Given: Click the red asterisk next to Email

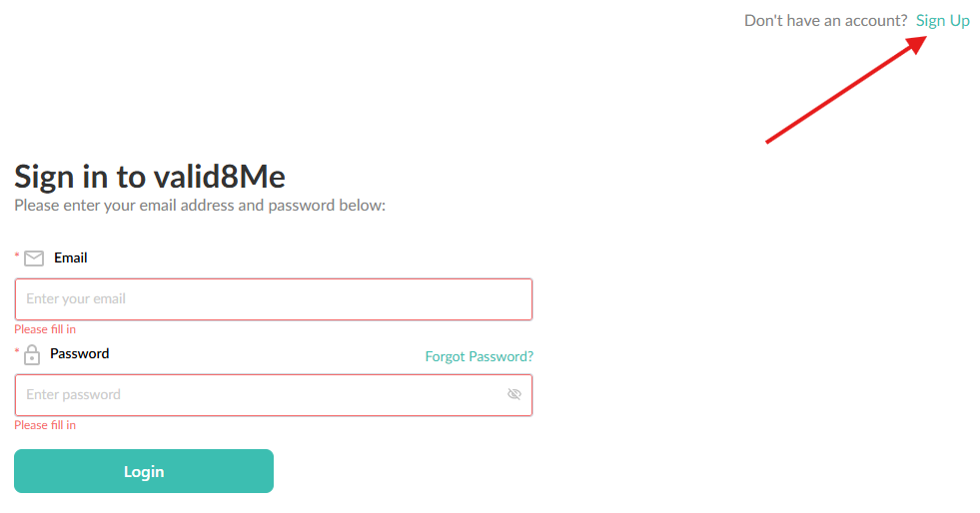Looking at the screenshot, I should [x=17, y=255].
